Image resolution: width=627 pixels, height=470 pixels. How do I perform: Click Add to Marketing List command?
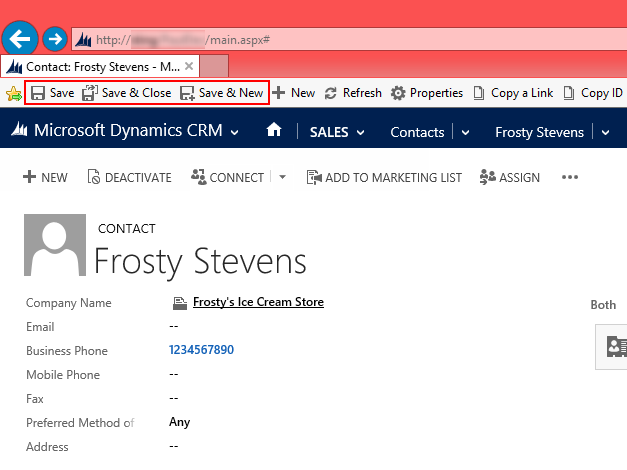coord(384,177)
